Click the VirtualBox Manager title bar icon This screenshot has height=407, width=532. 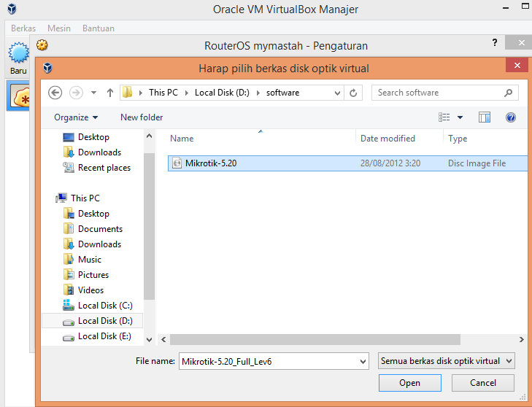coord(12,9)
